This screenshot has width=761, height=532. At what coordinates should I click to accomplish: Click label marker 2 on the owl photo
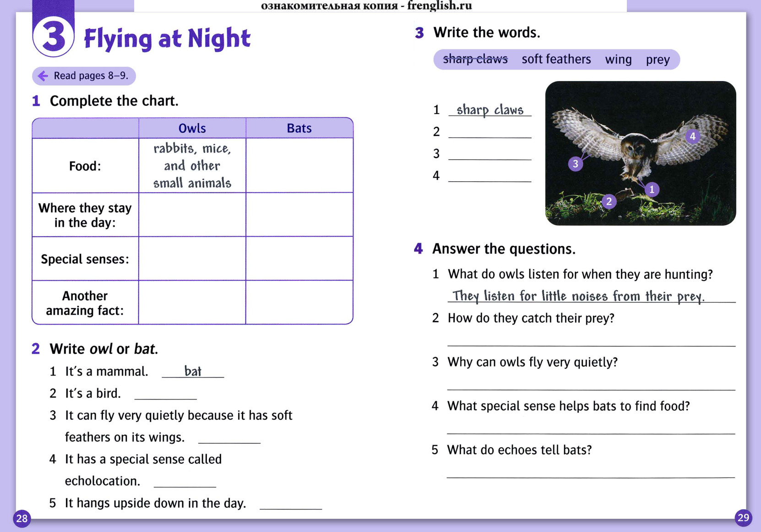(x=609, y=201)
